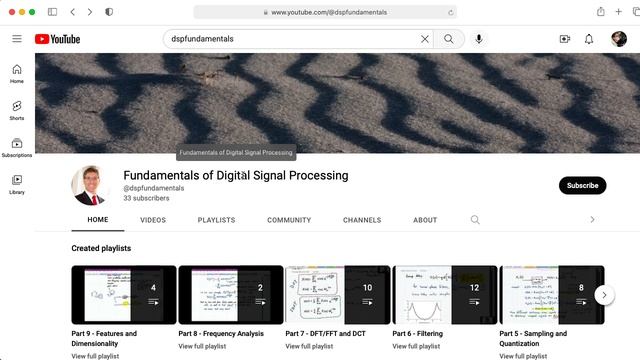Viewport: 640px width, 360px height.
Task: Go forward in Safari
Action: click(90, 12)
